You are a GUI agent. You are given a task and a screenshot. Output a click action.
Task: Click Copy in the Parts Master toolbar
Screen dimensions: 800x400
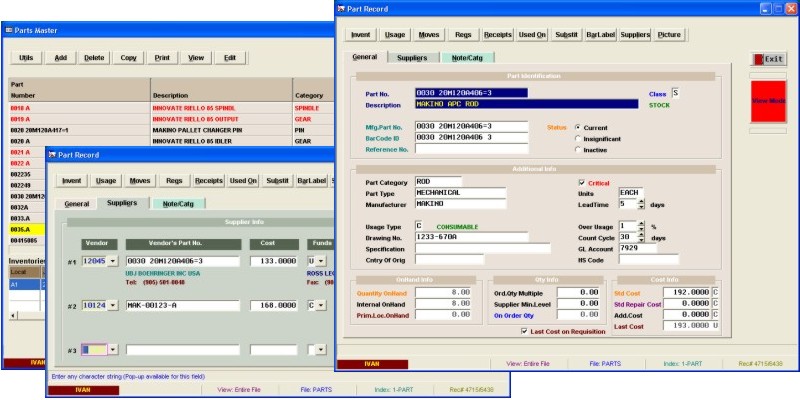pyautogui.click(x=128, y=58)
